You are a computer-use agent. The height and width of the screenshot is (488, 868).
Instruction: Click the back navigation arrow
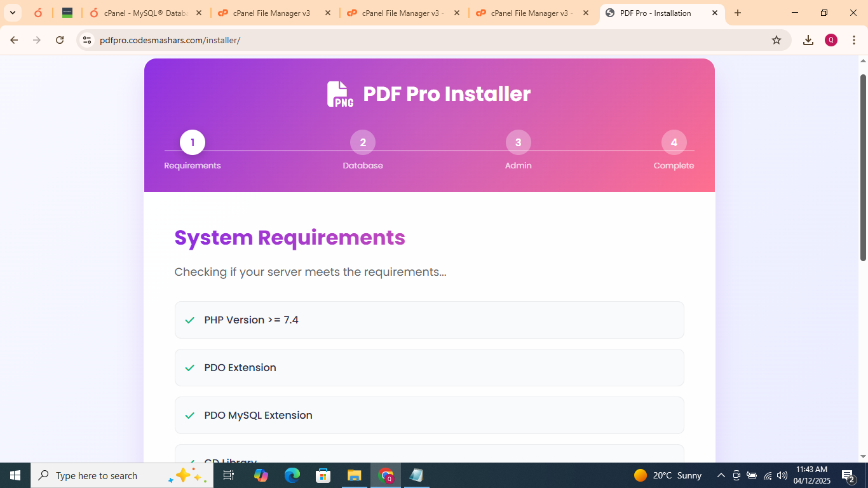(14, 39)
